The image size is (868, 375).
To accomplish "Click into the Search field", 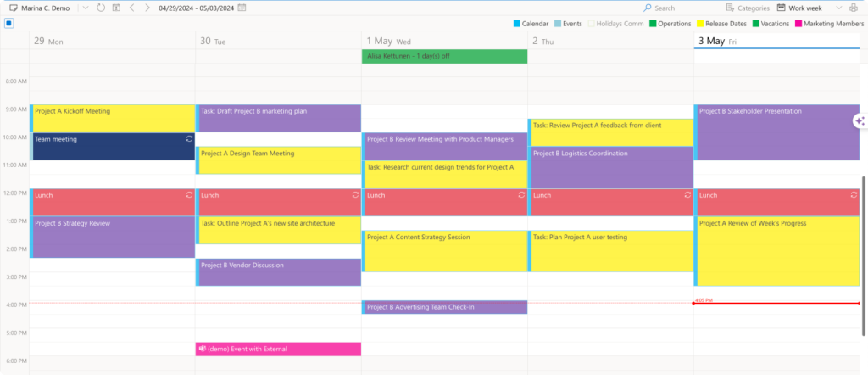I will pyautogui.click(x=678, y=8).
